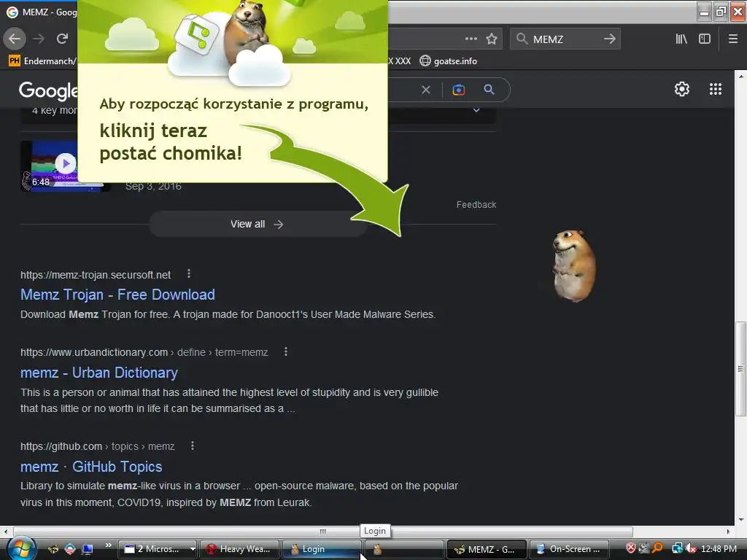The height and width of the screenshot is (560, 747).
Task: Open Google quick settings gear
Action: (x=682, y=89)
